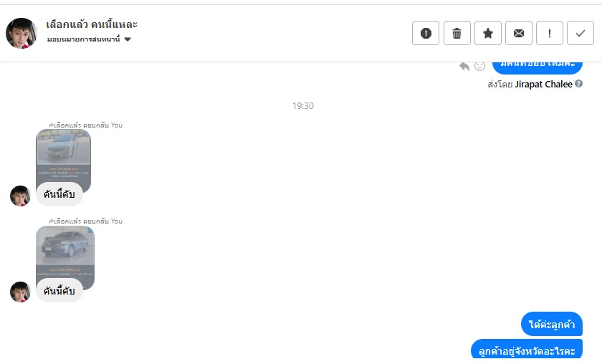Viewport: 602px width, 364px height.
Task: Select the ได้ค่ะลูกค้า sent message
Action: 551,325
